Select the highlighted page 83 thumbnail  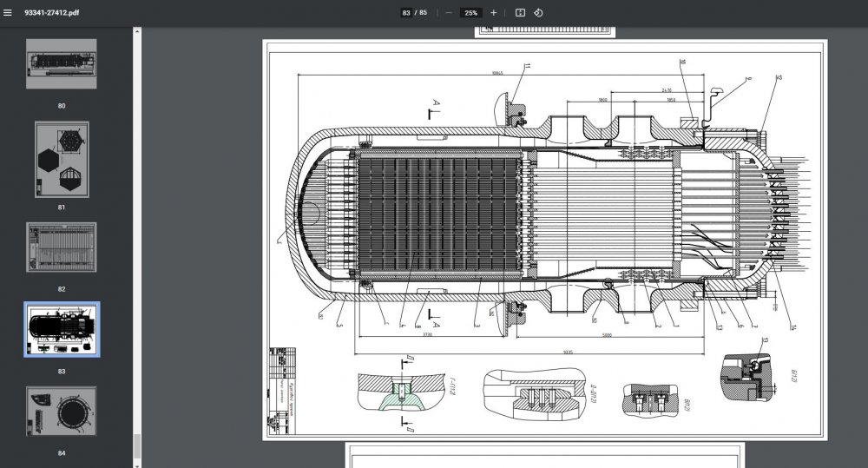[x=62, y=330]
